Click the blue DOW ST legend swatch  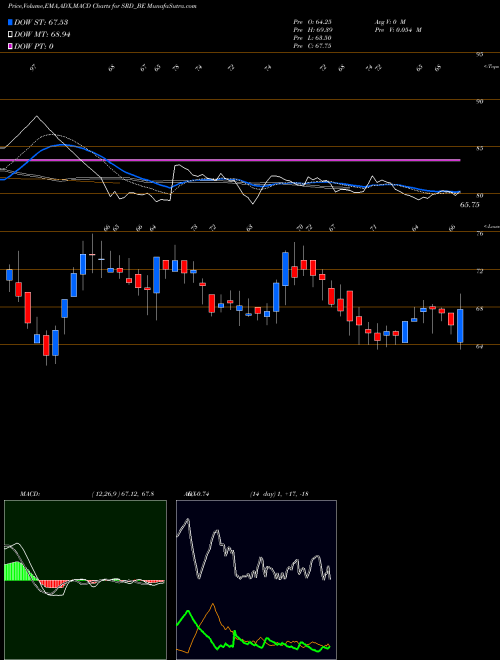click(x=10, y=22)
